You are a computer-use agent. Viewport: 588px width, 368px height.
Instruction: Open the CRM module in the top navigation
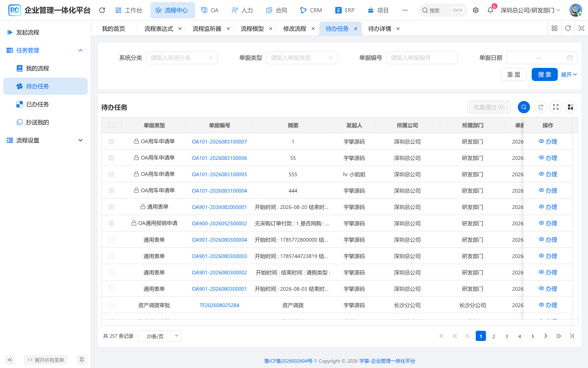[311, 10]
